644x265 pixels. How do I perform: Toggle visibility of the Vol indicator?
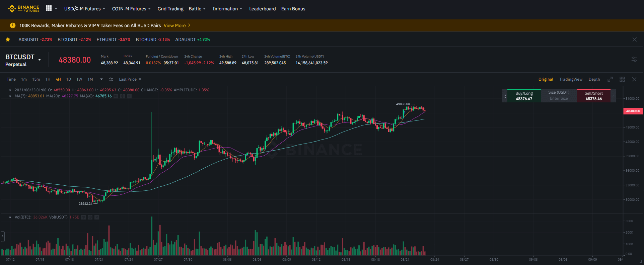point(83,217)
